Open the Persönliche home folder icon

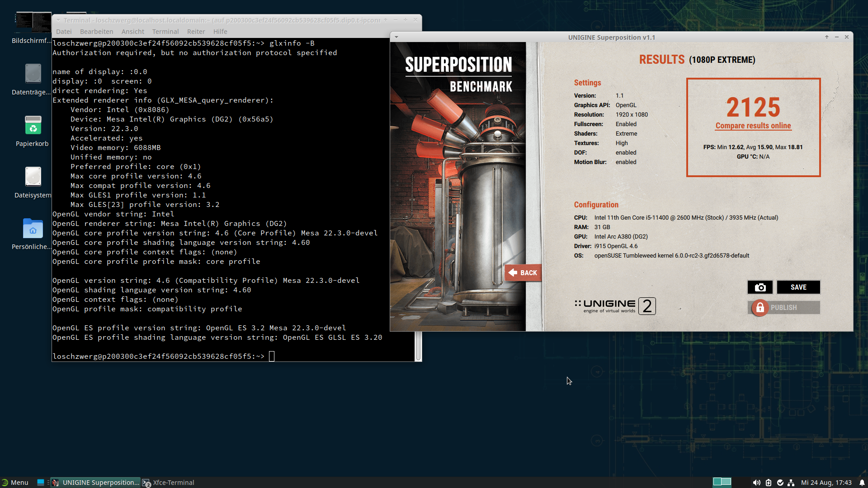coord(33,229)
